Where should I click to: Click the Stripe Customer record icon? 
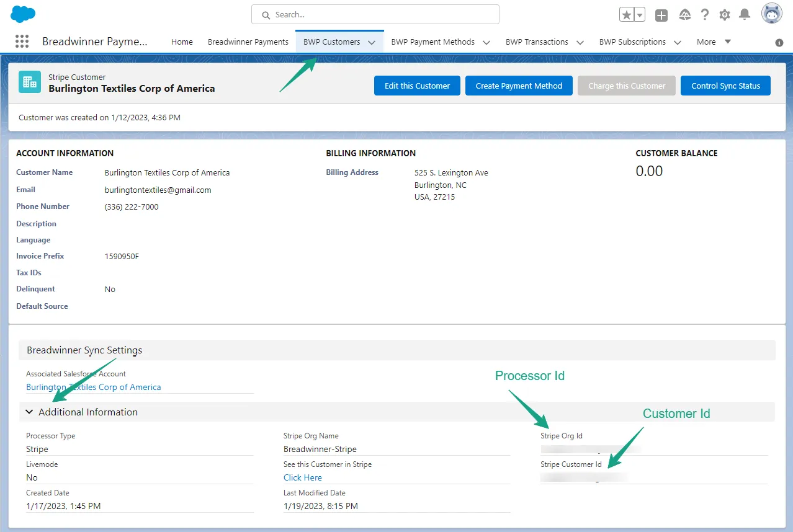(x=30, y=82)
